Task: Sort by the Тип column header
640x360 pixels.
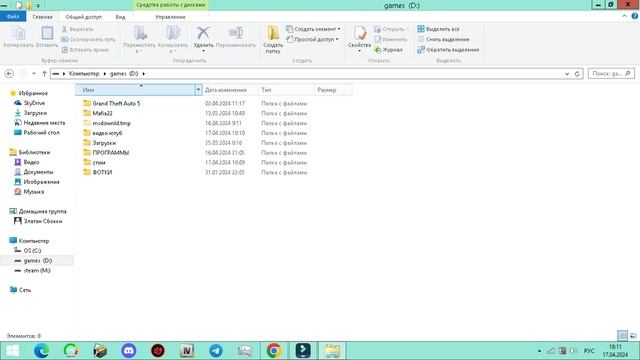Action: point(287,90)
